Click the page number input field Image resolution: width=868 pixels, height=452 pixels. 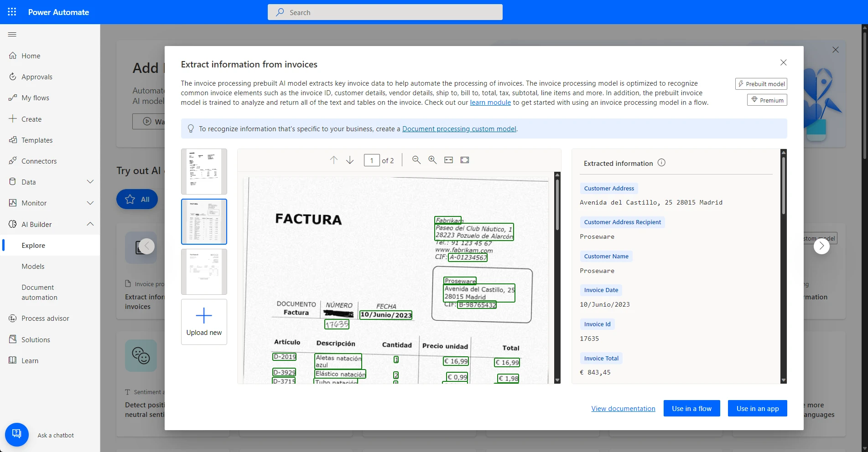click(371, 160)
